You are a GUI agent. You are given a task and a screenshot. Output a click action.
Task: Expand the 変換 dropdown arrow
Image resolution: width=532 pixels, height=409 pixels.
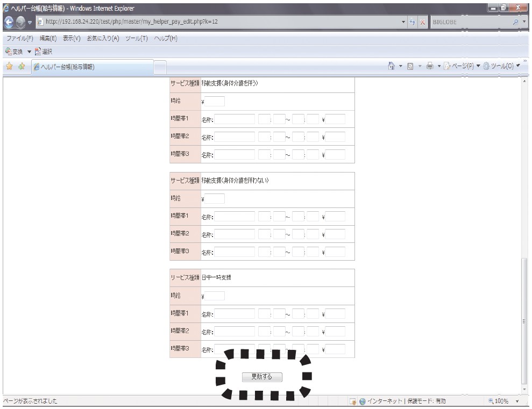click(29, 52)
